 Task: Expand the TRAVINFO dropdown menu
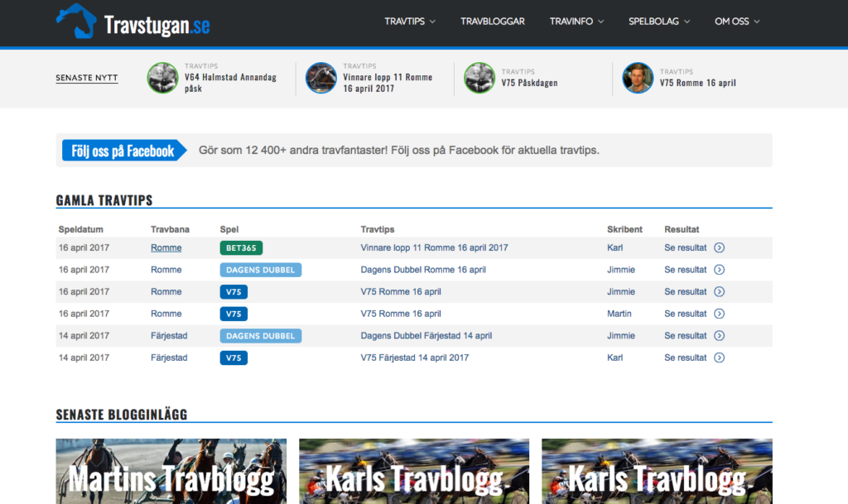[576, 22]
